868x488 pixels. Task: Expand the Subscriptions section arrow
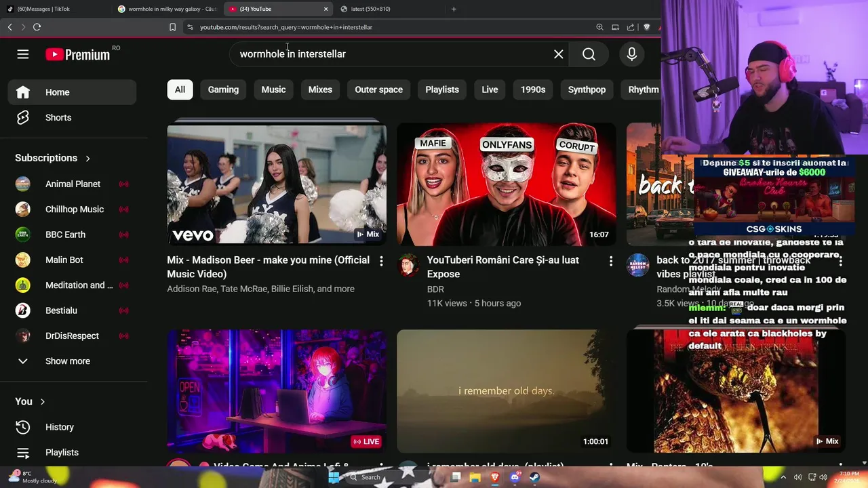coord(87,159)
